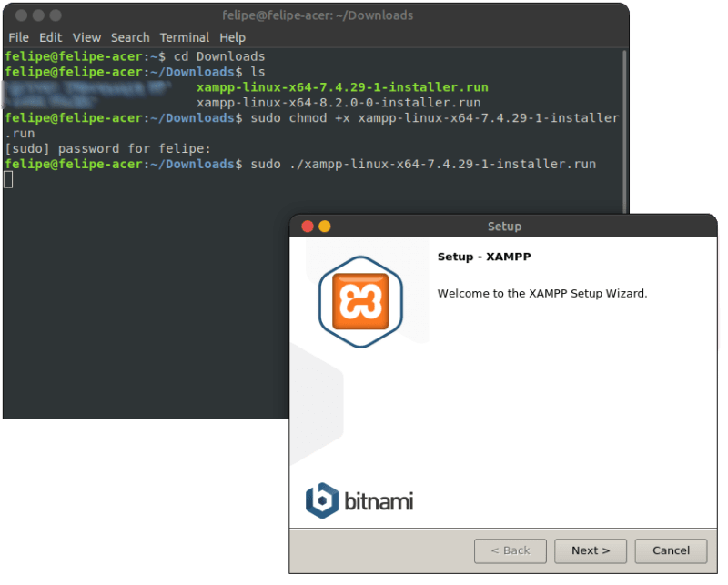
Task: Click the terminal cursor block
Action: (8, 179)
